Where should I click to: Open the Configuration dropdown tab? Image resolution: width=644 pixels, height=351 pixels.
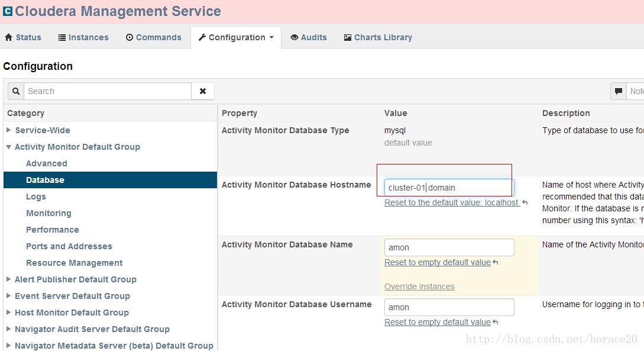click(236, 37)
